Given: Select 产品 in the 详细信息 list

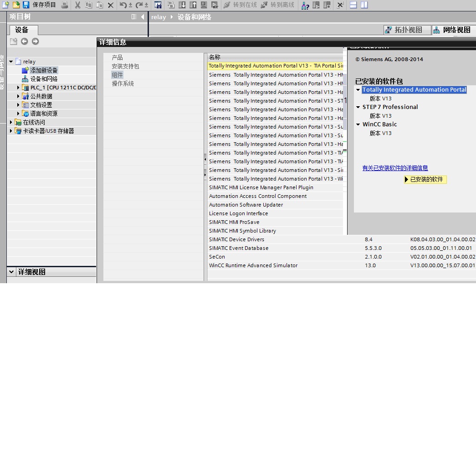Looking at the screenshot, I should [117, 57].
